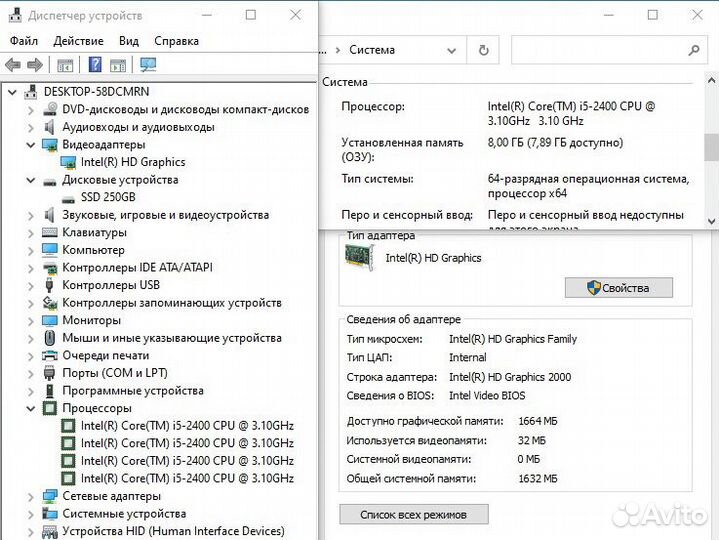
Task: Expand the Программные устройства category
Action: [x=31, y=391]
